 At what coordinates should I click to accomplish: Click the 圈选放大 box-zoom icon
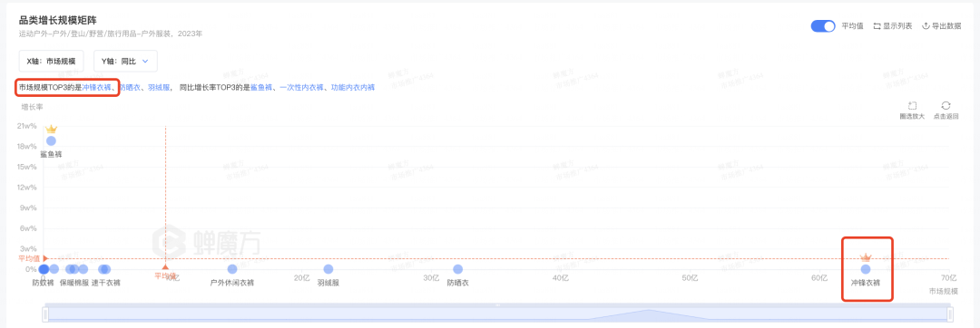click(911, 106)
